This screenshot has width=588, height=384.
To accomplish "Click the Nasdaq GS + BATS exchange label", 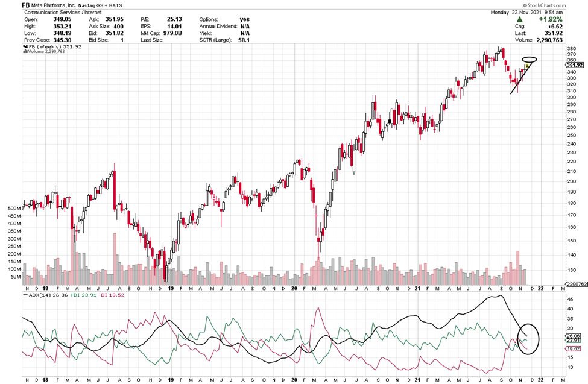I will [100, 6].
